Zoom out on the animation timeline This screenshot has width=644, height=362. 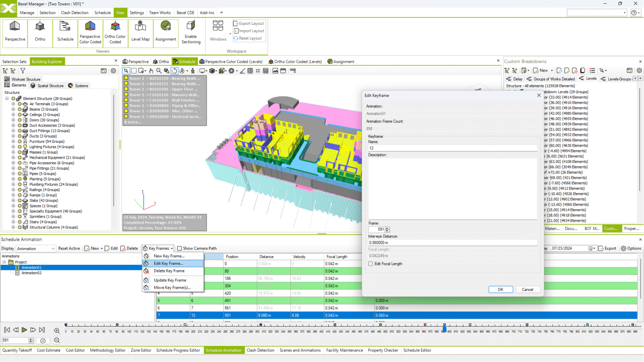57,341
